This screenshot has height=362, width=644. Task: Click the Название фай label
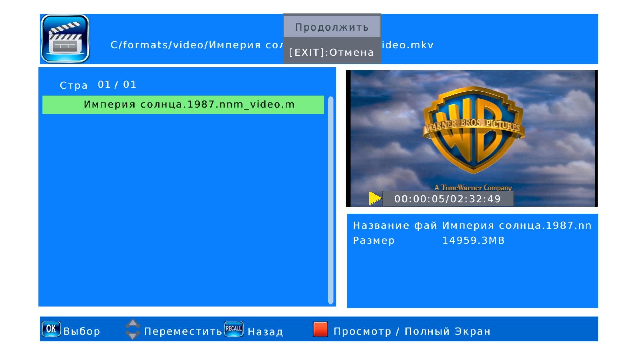[395, 225]
